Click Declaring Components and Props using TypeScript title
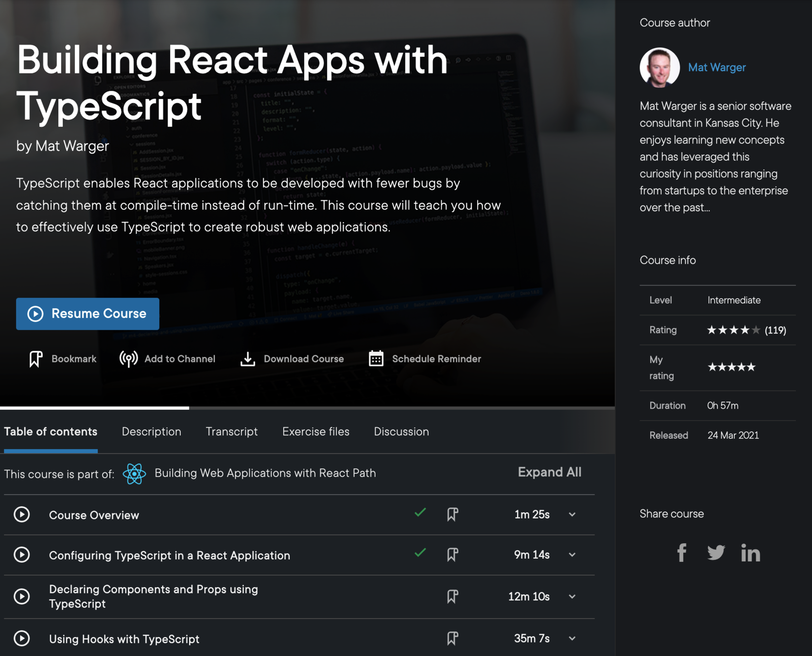This screenshot has width=812, height=656. click(154, 596)
